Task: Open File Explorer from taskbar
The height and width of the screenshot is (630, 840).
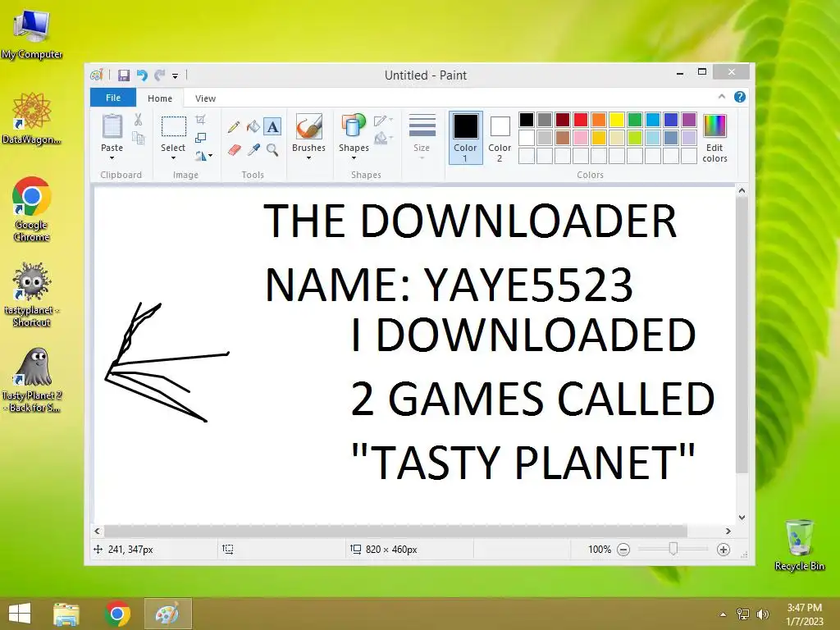Action: 66,614
